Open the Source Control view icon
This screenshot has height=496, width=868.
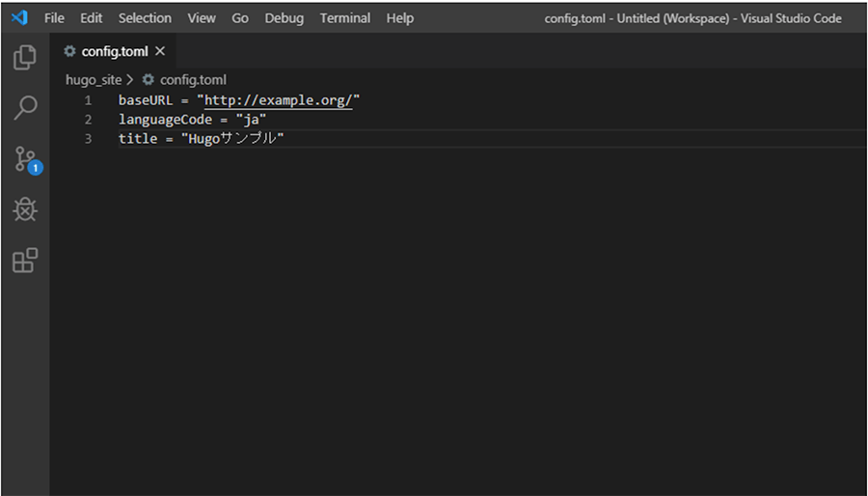27,160
